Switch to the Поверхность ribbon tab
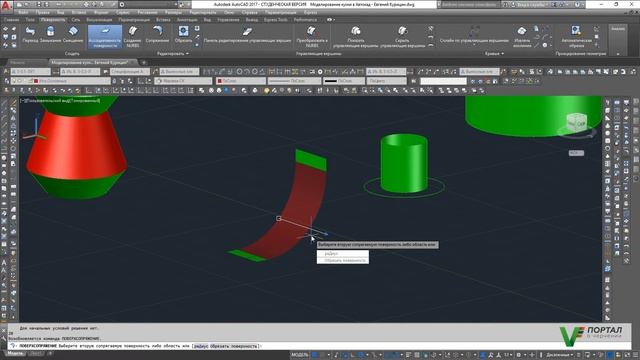640x360 pixels. click(x=53, y=19)
